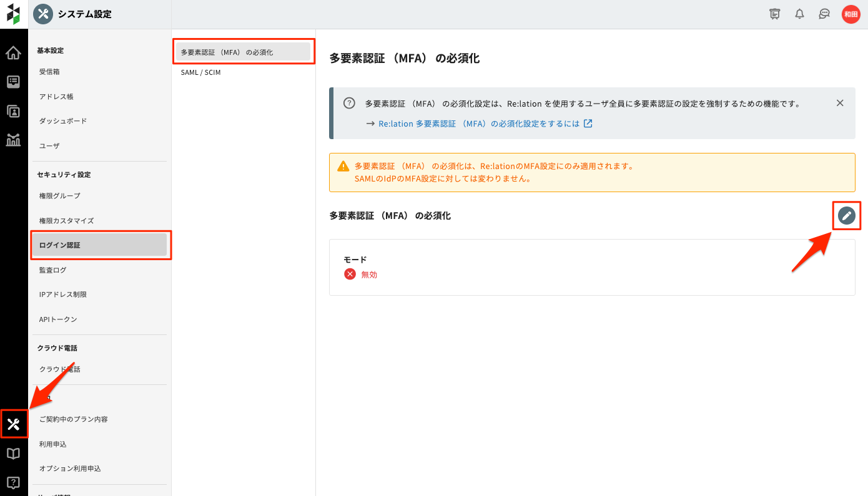Image resolution: width=868 pixels, height=496 pixels.
Task: Open the book manual icon in sidebar
Action: pyautogui.click(x=13, y=454)
